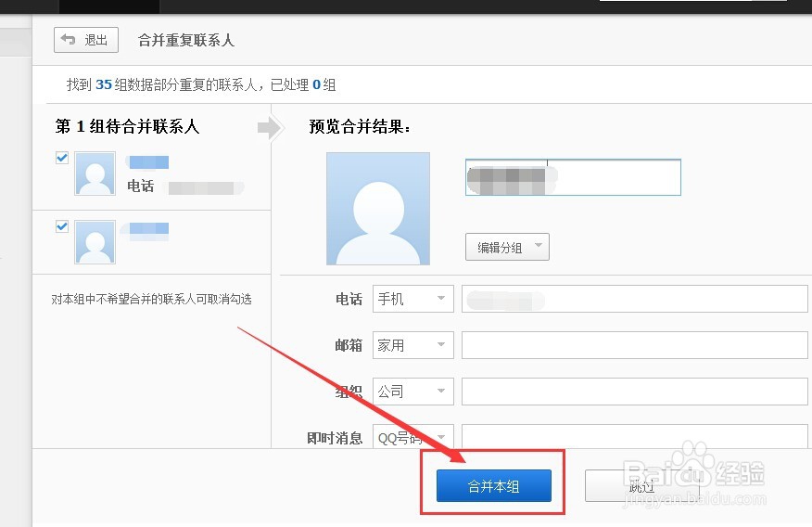This screenshot has width=812, height=527.
Task: Open the 公司 organization type dropdown
Action: [413, 392]
